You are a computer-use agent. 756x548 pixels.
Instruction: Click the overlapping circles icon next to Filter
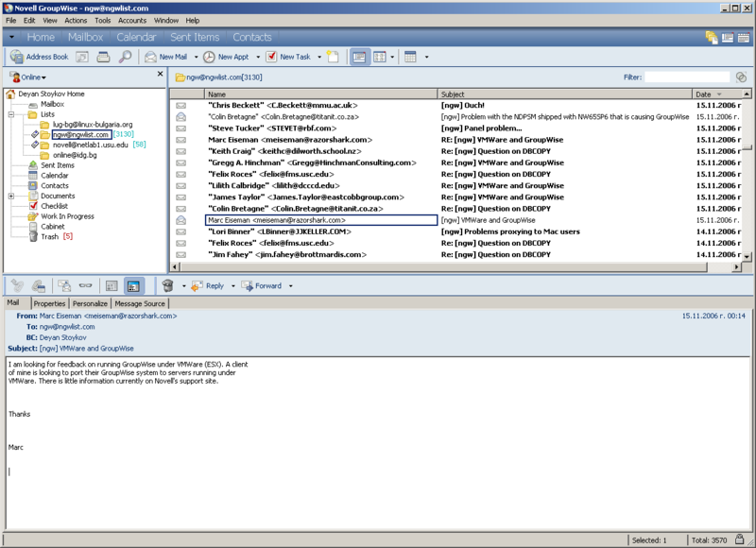741,77
